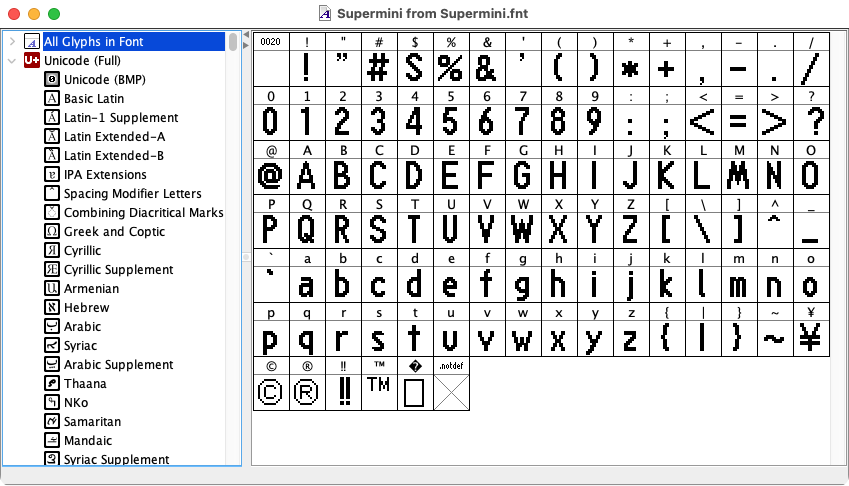Click the IPA Extensions block icon
This screenshot has width=849, height=486.
(52, 174)
